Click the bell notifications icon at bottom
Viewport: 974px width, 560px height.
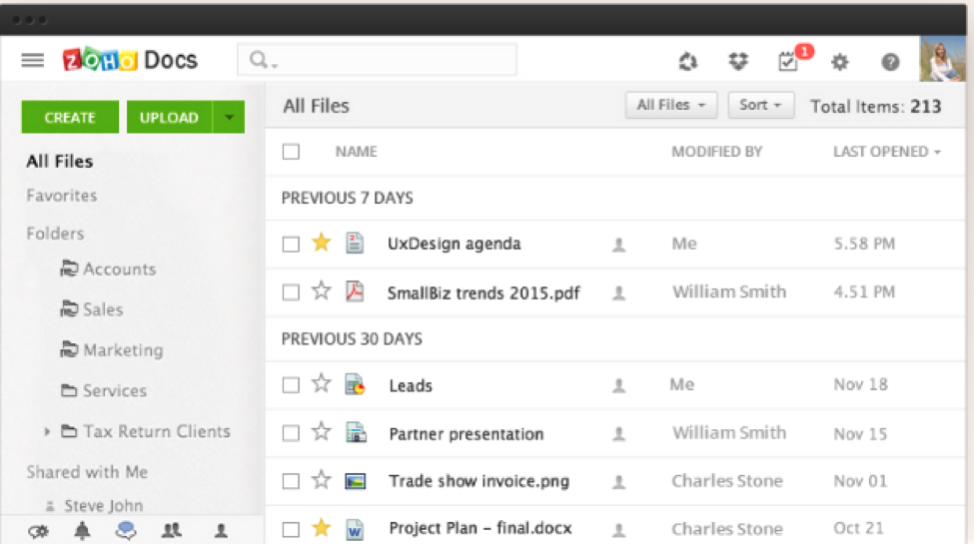click(x=82, y=530)
